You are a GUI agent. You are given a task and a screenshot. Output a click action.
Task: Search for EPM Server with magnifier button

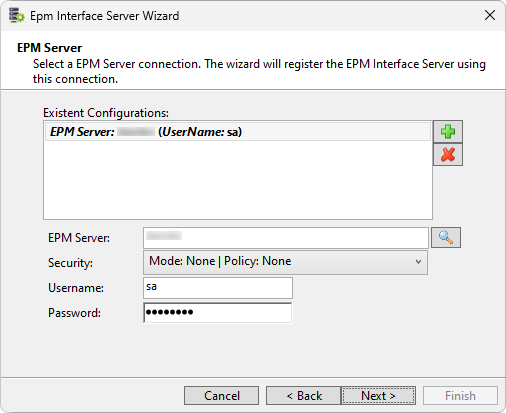[x=446, y=237]
